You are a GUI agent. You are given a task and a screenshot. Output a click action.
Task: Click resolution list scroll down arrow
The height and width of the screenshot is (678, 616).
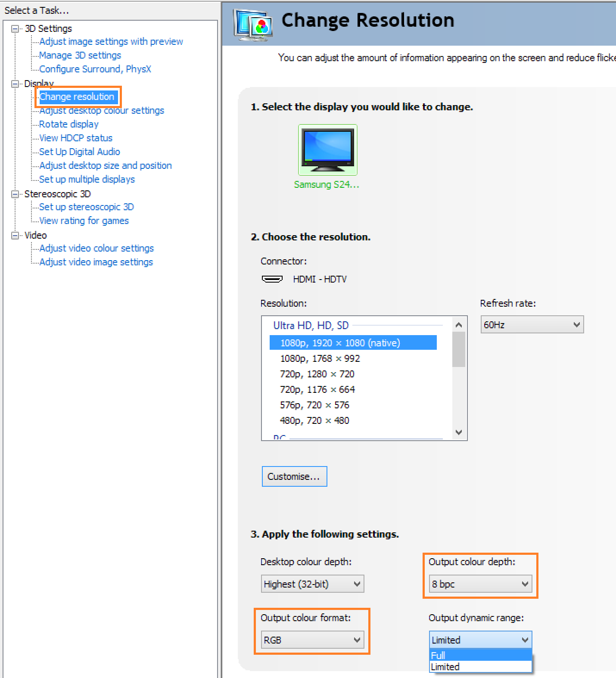(459, 432)
